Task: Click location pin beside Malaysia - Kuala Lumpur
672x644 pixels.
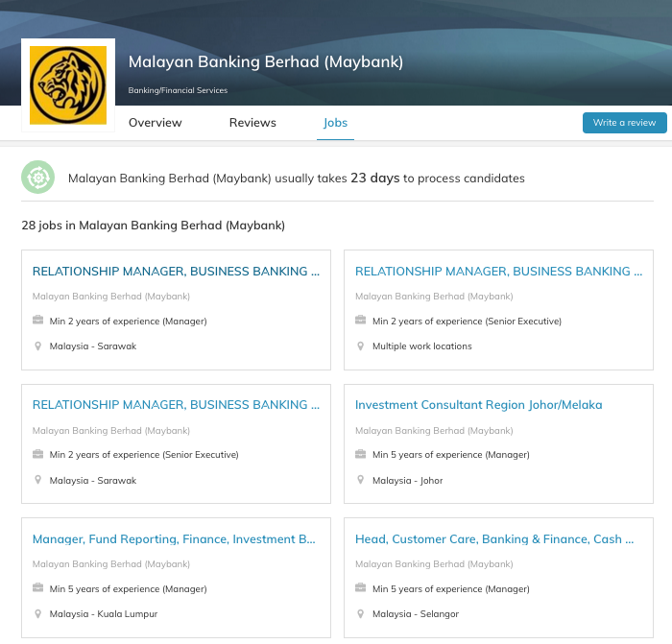Action: [37, 614]
